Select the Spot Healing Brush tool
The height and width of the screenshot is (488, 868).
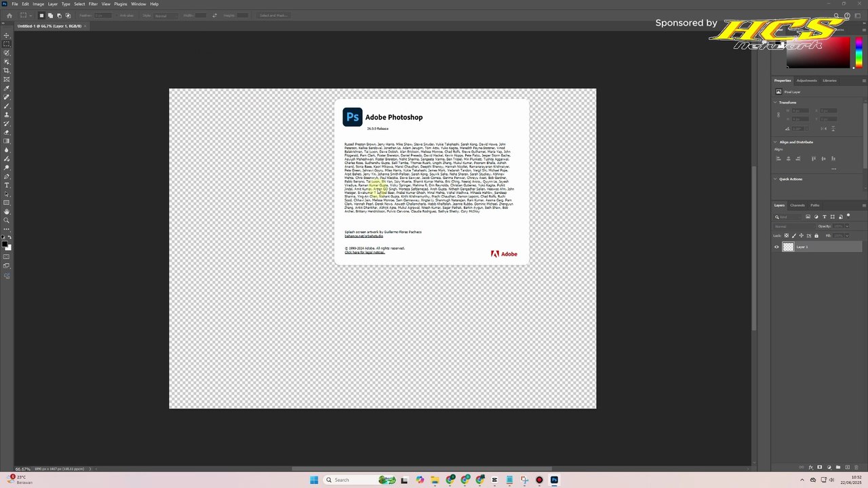coord(7,97)
